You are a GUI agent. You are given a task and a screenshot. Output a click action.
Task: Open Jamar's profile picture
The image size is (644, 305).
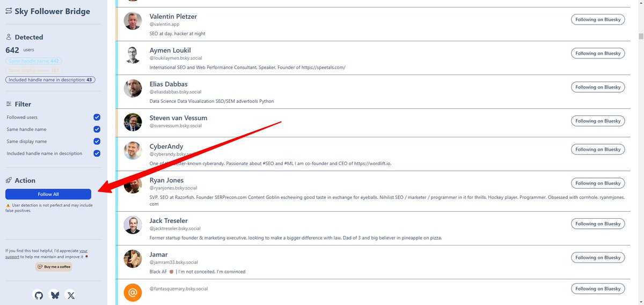(133, 258)
